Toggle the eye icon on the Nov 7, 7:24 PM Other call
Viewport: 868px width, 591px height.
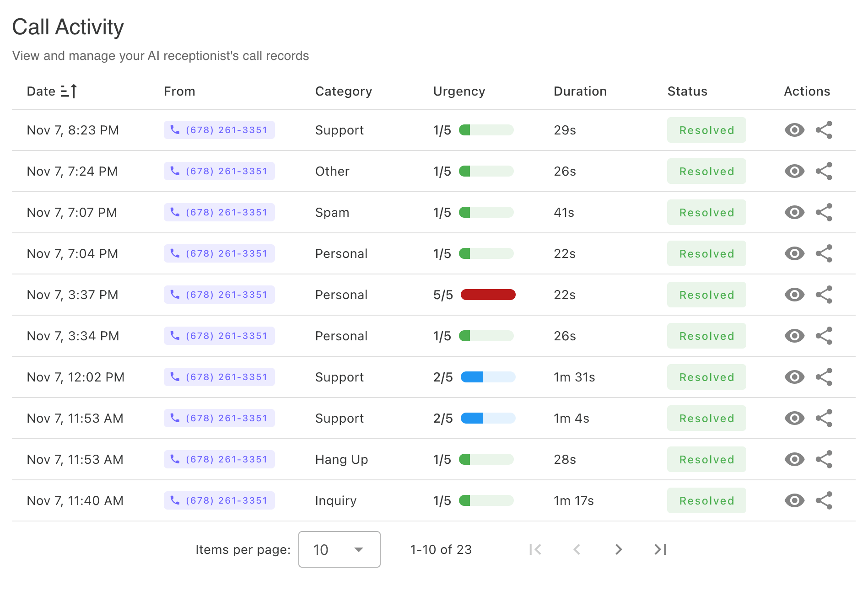point(794,171)
